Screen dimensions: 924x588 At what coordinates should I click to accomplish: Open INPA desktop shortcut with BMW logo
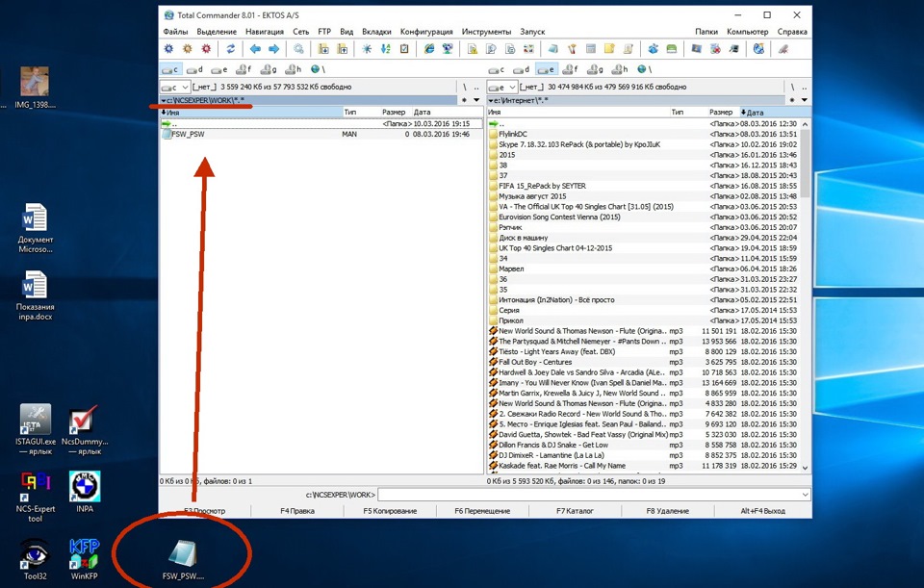(85, 492)
